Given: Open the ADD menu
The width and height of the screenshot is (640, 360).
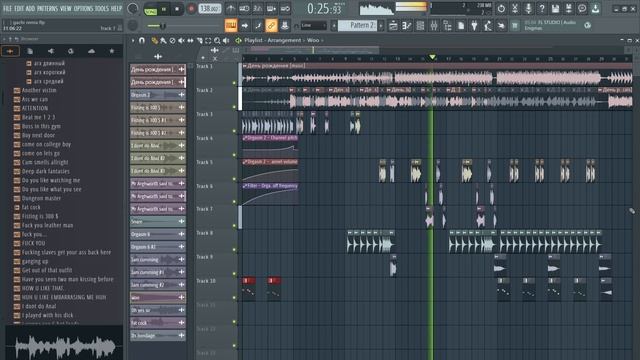Looking at the screenshot, I should coord(31,9).
